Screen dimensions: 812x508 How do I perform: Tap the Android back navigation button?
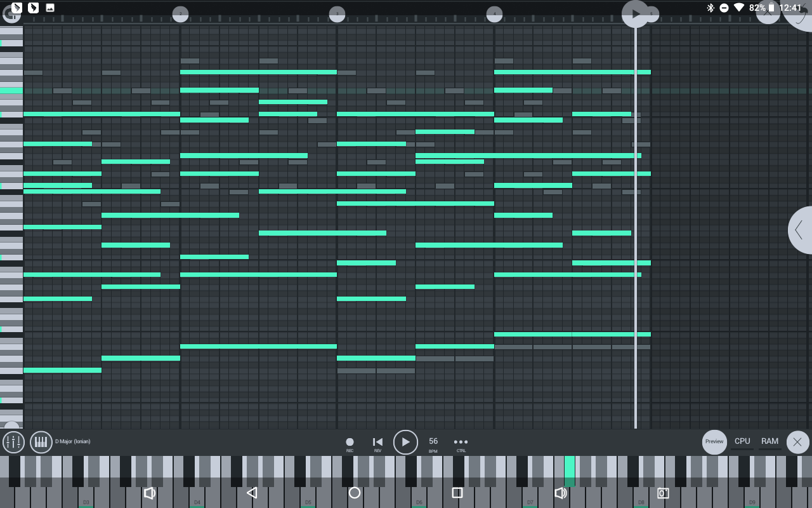click(252, 493)
